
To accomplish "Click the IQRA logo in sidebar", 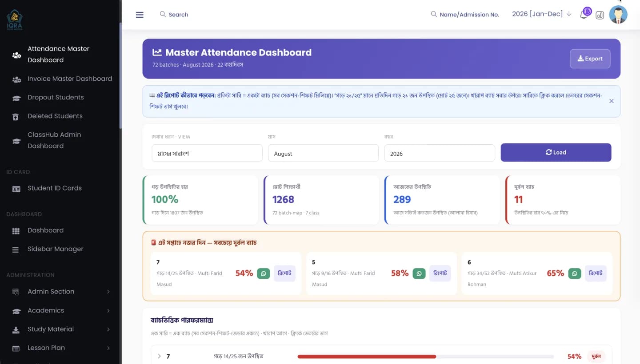I will pyautogui.click(x=14, y=20).
